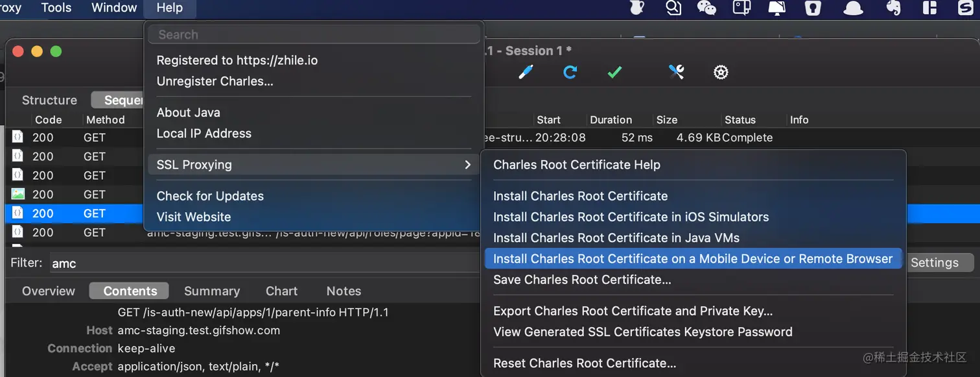Sort by the Start column header
Image resolution: width=980 pixels, height=377 pixels.
548,120
